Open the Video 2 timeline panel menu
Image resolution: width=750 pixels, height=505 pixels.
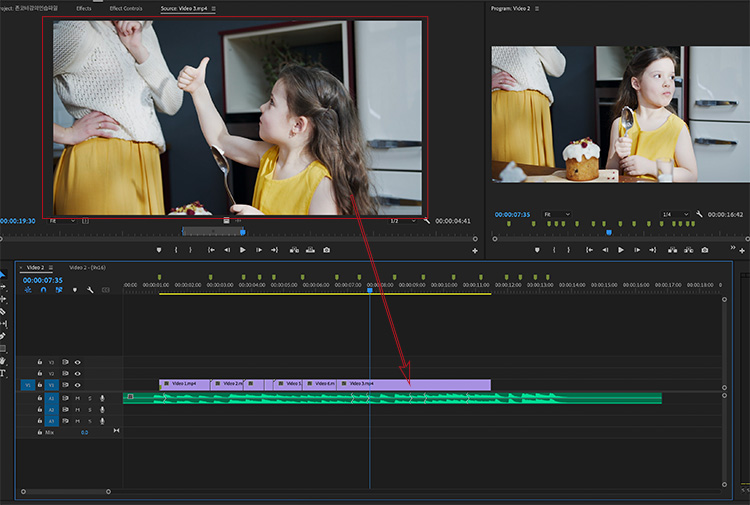coord(51,267)
